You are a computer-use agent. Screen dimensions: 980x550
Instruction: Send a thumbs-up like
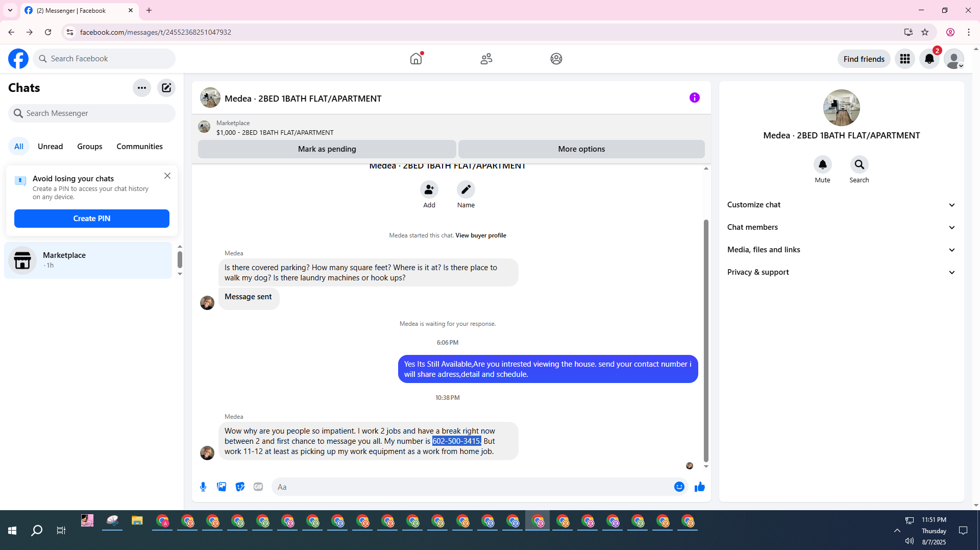tap(700, 487)
